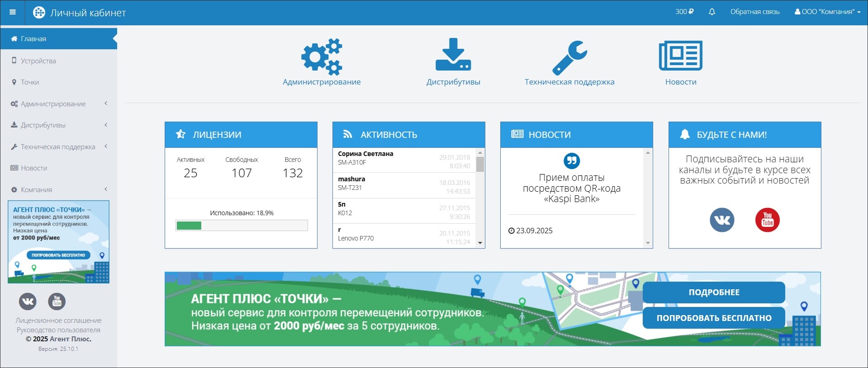The image size is (868, 368).
Task: Open VK icon in Будьте с нами panel
Action: 722,220
